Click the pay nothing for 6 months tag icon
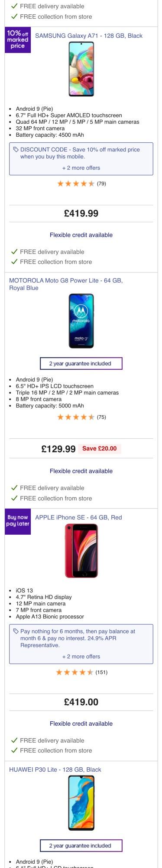 click(x=16, y=631)
